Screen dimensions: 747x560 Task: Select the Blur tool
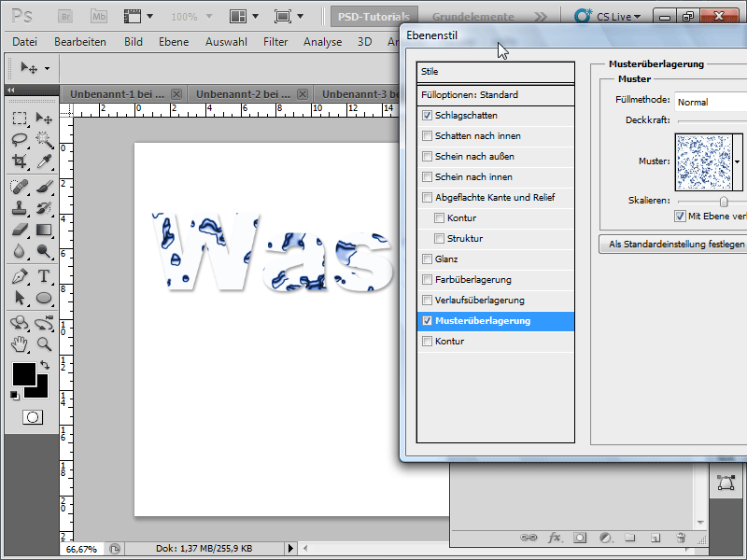pyautogui.click(x=20, y=251)
